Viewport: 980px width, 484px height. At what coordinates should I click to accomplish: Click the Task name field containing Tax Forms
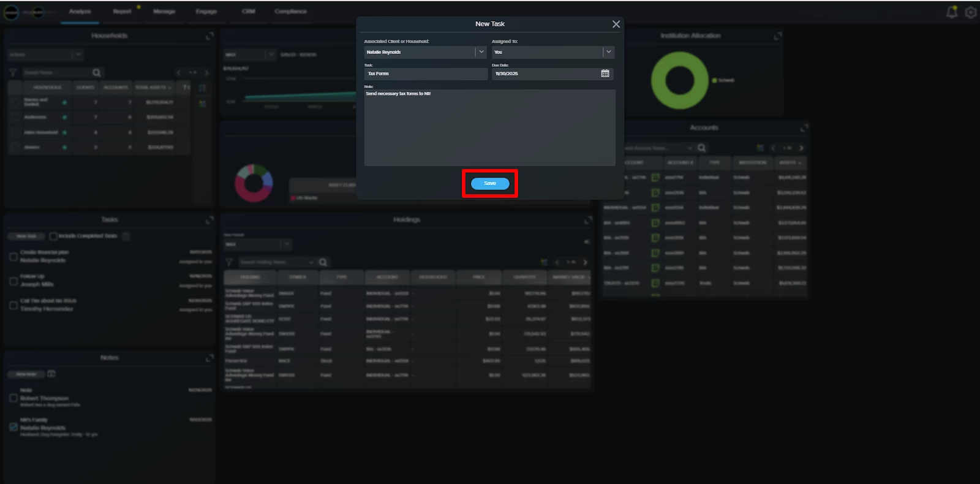coord(426,74)
